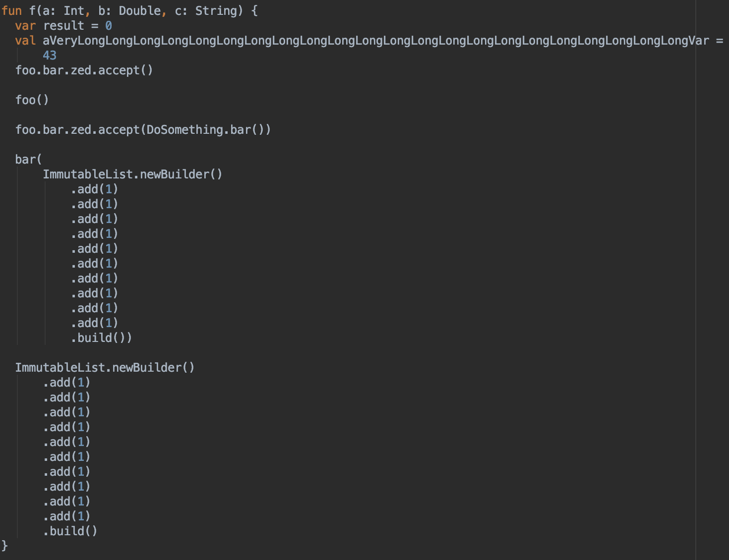
Task: Click the 'Int' parameter type
Action: (x=73, y=11)
